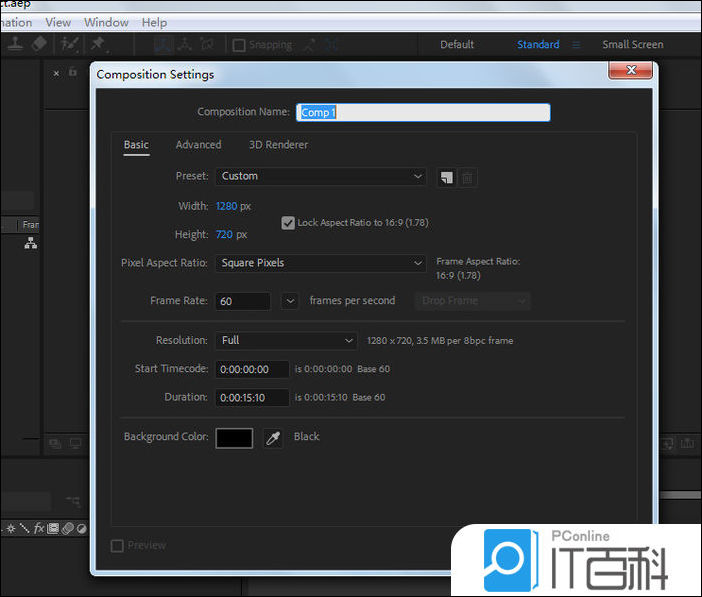Switch to the Advanced tab
This screenshot has height=597, width=702.
[x=198, y=145]
